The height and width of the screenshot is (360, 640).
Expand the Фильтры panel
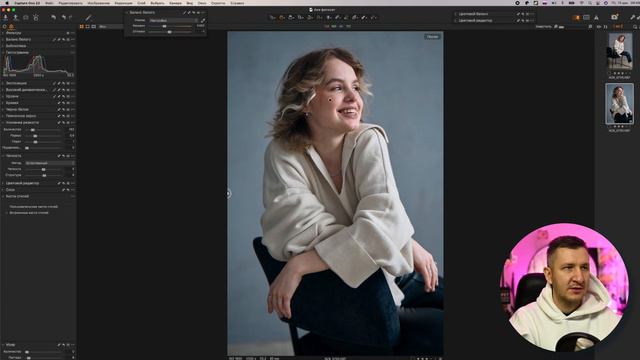coord(3,33)
